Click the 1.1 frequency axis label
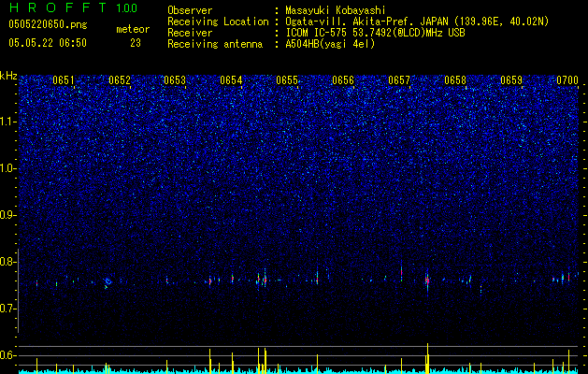588x374 pixels. (8, 122)
